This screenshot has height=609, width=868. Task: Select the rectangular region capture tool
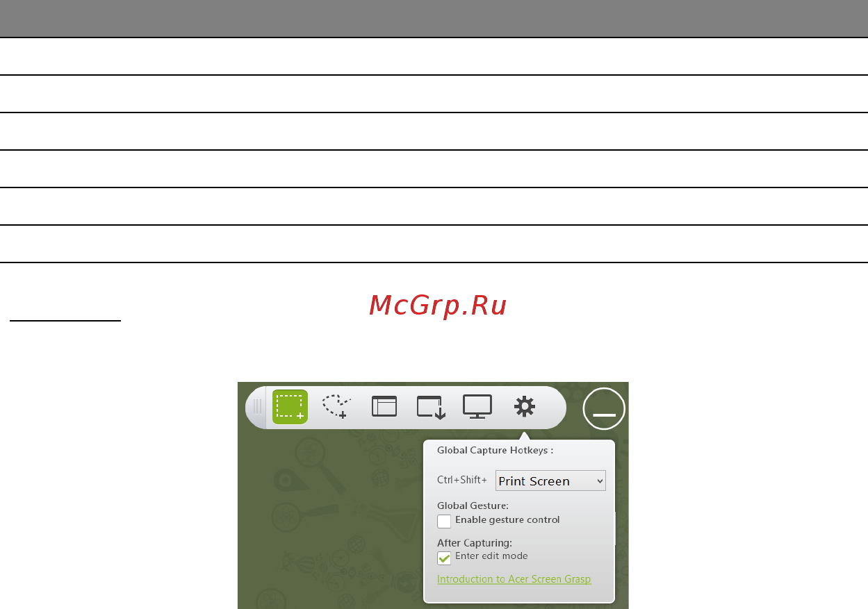click(290, 407)
